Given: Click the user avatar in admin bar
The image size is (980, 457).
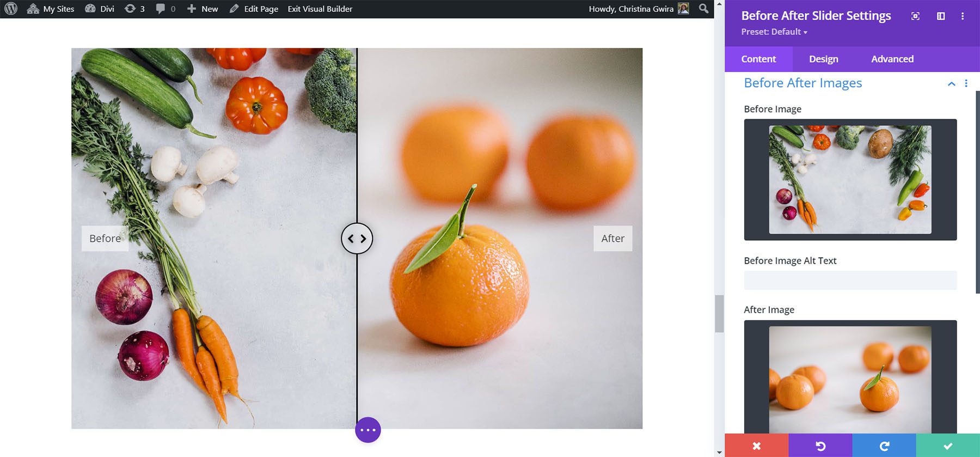Looking at the screenshot, I should point(683,9).
